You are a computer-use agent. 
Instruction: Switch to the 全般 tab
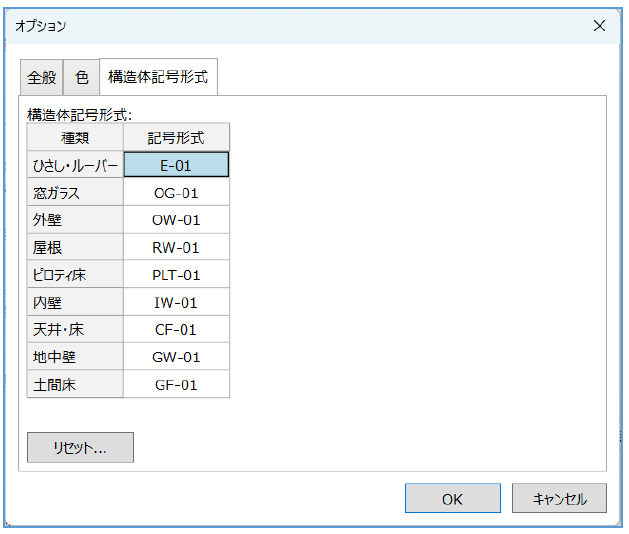(x=41, y=77)
